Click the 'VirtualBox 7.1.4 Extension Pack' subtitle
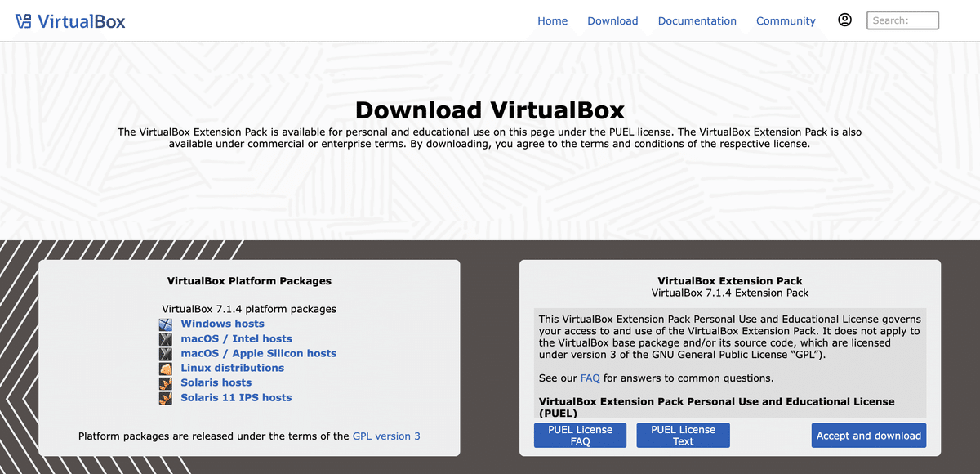The image size is (980, 474). tap(730, 293)
